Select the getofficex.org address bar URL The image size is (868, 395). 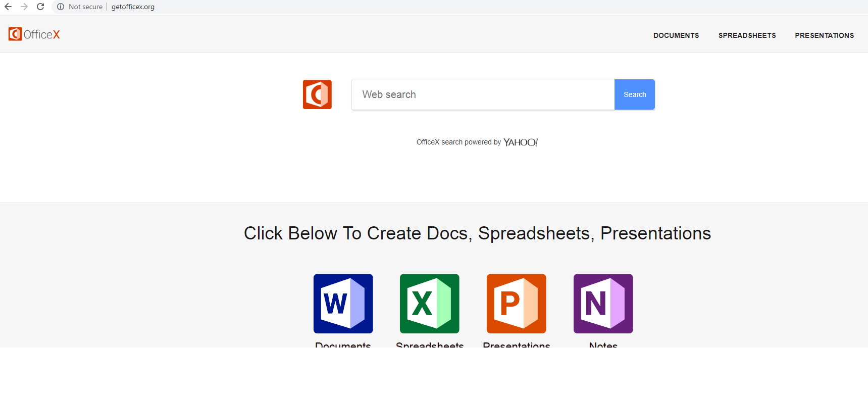click(133, 7)
